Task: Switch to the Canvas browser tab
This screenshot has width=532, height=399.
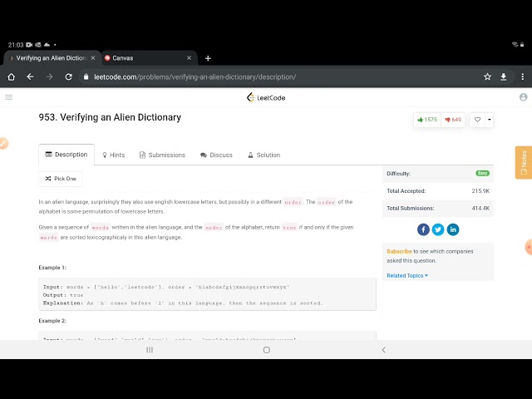Action: pos(149,58)
